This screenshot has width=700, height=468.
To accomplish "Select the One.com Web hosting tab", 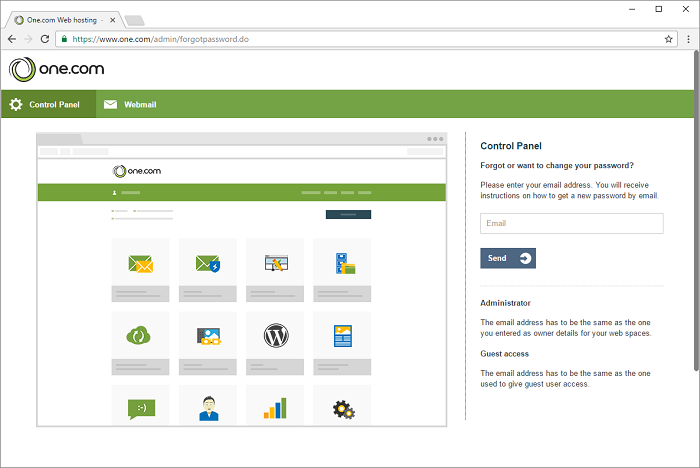I will coord(62,20).
